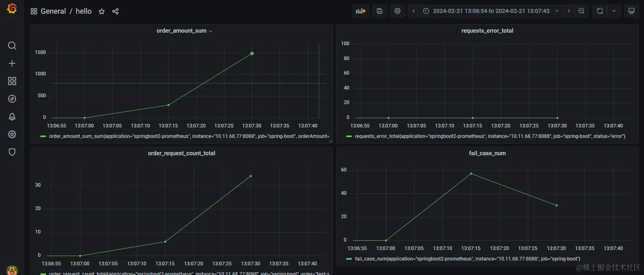This screenshot has height=275, width=644.
Task: Open the user avatar at sidebar bottom
Action: (x=12, y=271)
